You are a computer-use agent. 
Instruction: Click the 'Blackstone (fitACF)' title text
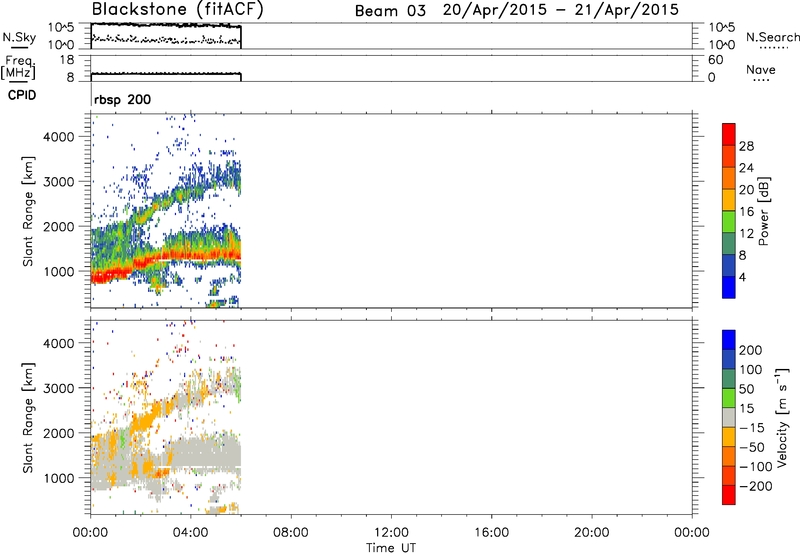(x=177, y=9)
